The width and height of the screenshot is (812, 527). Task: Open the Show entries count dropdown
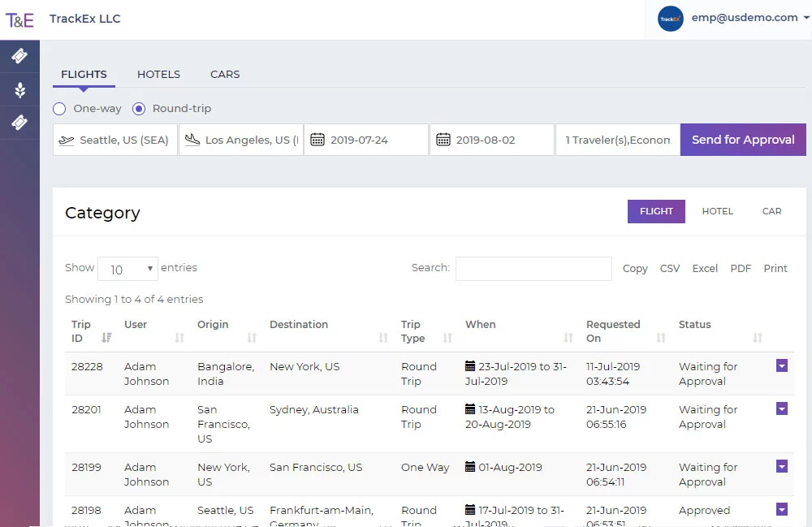[x=128, y=270]
